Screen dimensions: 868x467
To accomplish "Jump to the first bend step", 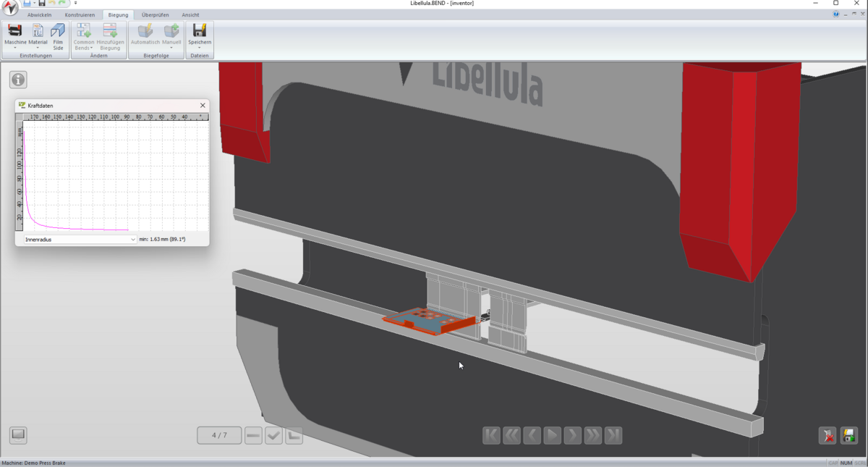I will coord(491,435).
